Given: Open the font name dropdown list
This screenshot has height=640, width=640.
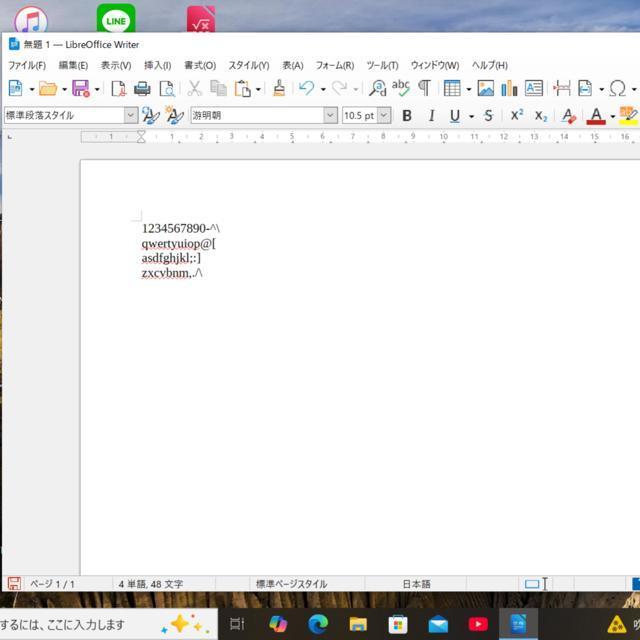Looking at the screenshot, I should click(330, 116).
